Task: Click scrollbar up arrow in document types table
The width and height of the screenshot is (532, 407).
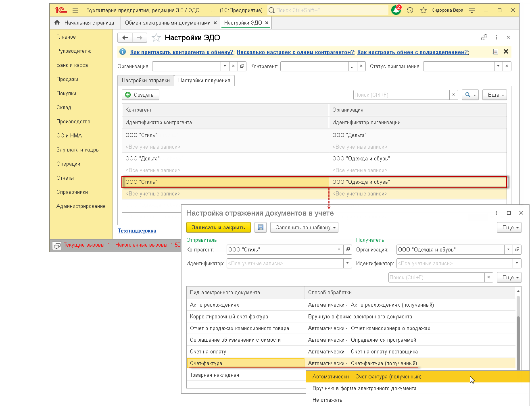Action: tap(518, 291)
